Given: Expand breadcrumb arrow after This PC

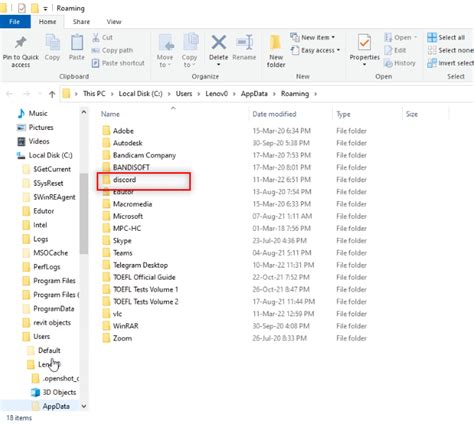Looking at the screenshot, I should (112, 94).
